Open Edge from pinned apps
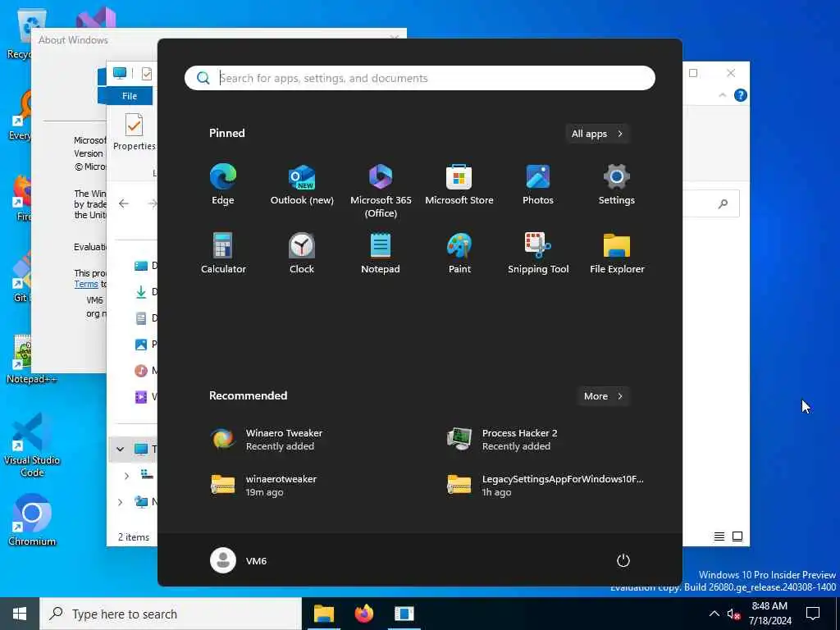Screen dimensions: 840x630 pyautogui.click(x=223, y=185)
